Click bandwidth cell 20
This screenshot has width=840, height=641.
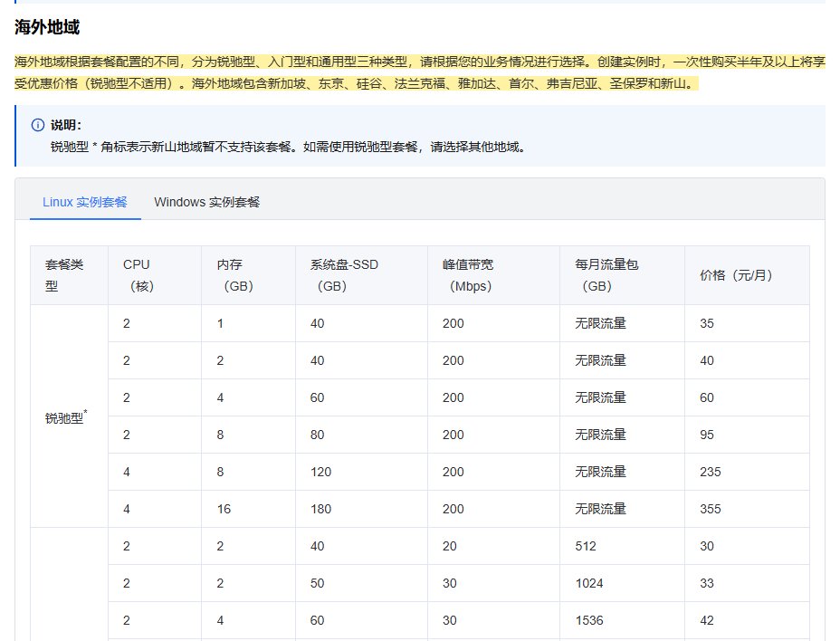493,547
